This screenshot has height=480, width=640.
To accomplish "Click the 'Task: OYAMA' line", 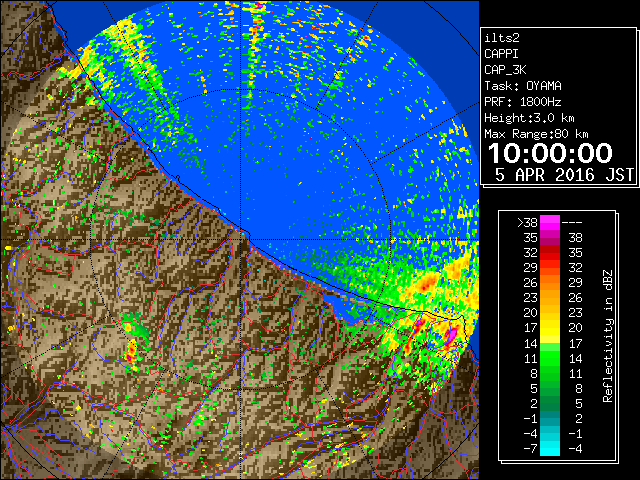I will (523, 86).
